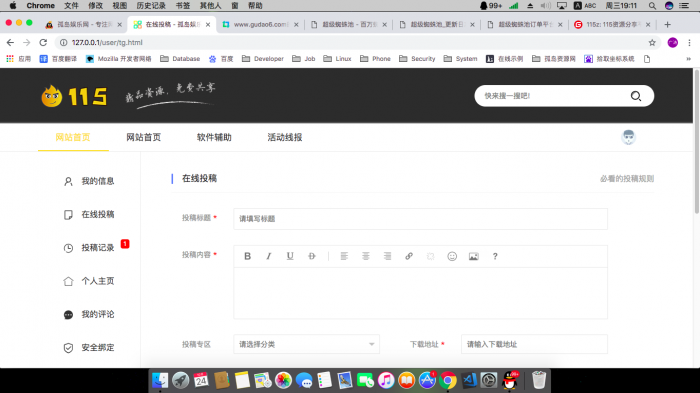Image resolution: width=700 pixels, height=393 pixels.
Task: Focus the 请输入下载地址 download field
Action: [x=534, y=344]
